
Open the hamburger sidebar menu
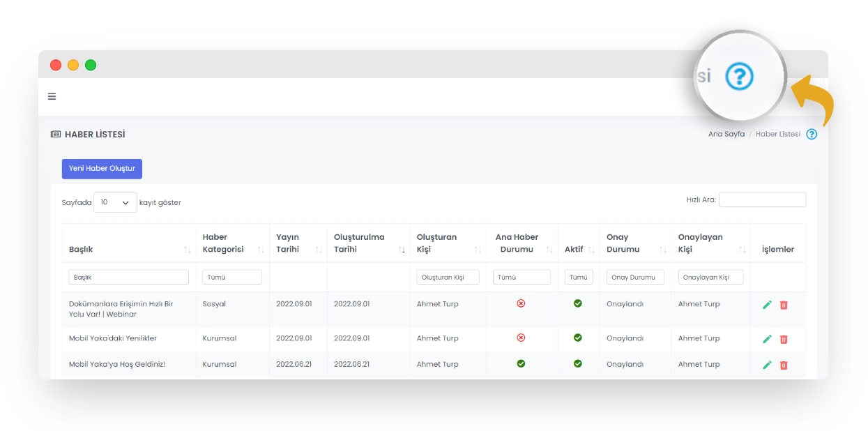point(52,96)
